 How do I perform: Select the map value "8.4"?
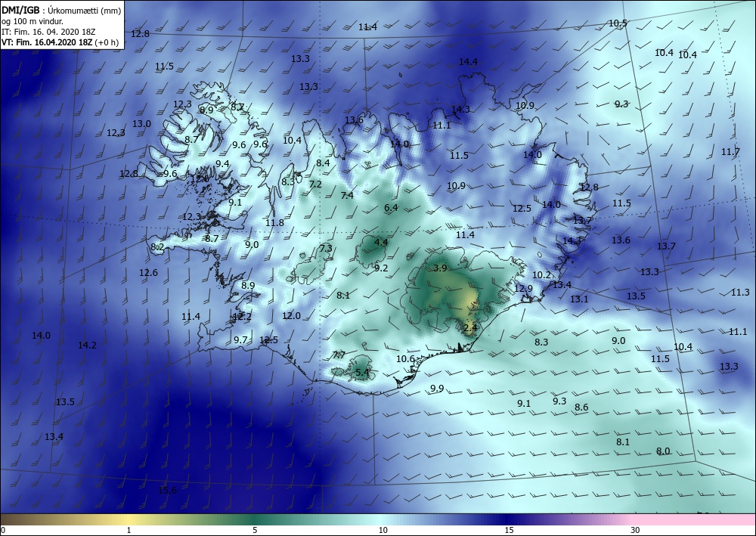[x=323, y=163]
